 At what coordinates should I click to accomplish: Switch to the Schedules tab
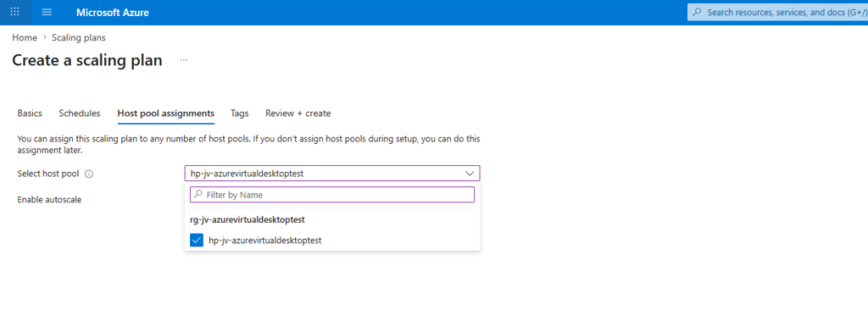[x=79, y=113]
